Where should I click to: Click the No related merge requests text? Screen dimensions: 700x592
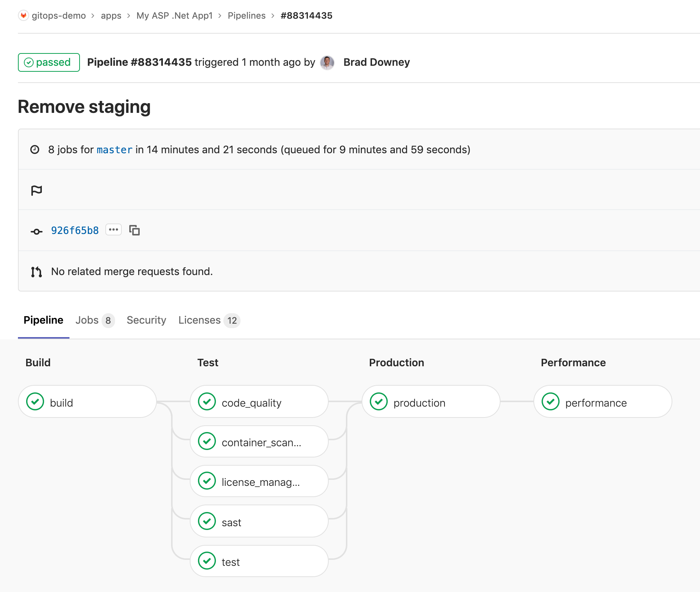point(132,271)
